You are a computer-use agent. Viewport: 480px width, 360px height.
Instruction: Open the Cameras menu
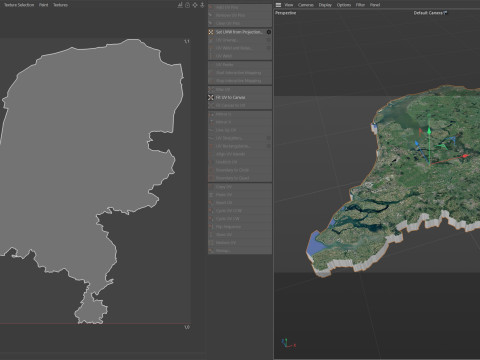[x=306, y=5]
